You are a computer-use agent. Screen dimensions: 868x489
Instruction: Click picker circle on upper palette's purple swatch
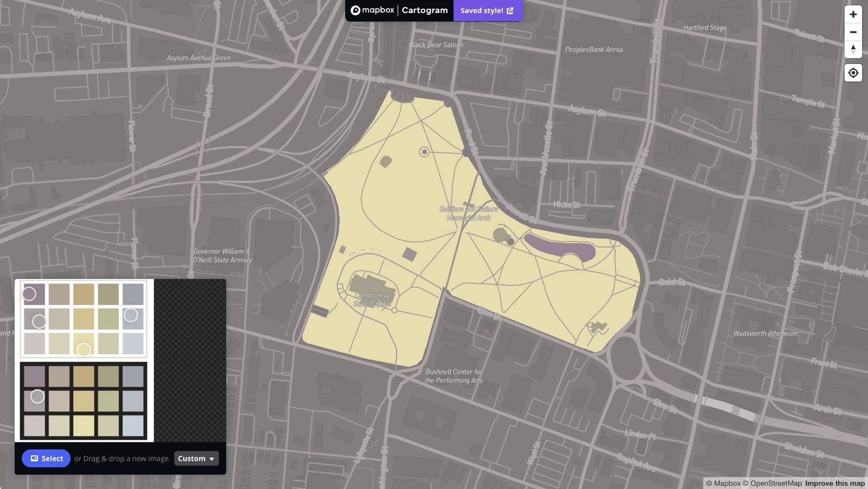pos(29,294)
